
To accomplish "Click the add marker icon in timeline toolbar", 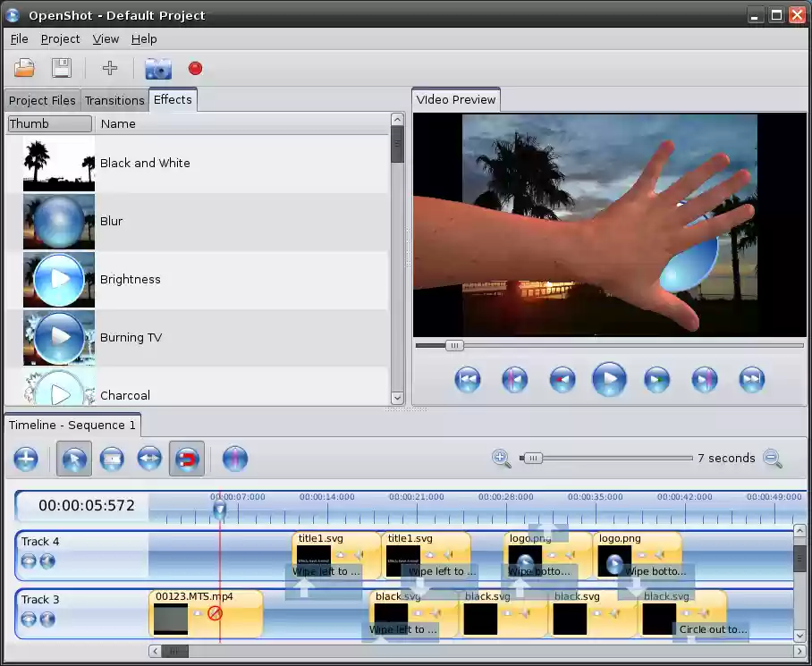I will pyautogui.click(x=234, y=459).
